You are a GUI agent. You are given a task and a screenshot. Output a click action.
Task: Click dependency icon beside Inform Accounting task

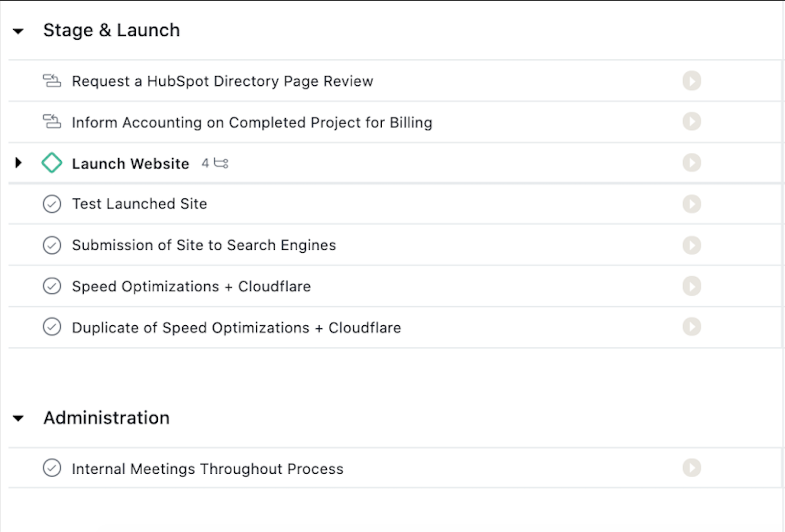tap(52, 121)
